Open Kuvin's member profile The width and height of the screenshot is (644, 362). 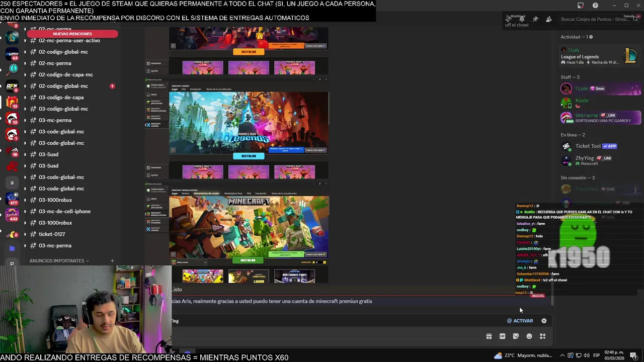coord(600,103)
